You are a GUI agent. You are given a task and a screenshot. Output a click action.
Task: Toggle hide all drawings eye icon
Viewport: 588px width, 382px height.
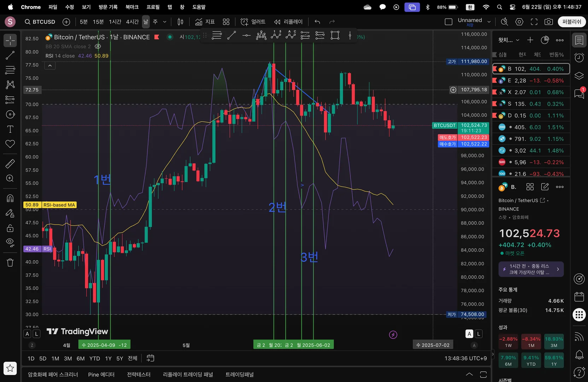10,242
